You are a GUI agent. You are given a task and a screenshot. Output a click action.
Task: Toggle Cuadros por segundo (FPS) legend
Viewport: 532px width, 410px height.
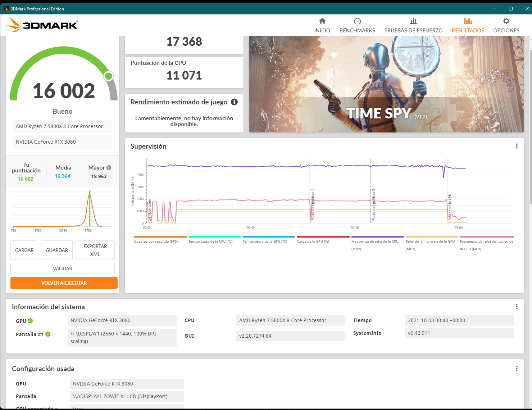coord(160,240)
